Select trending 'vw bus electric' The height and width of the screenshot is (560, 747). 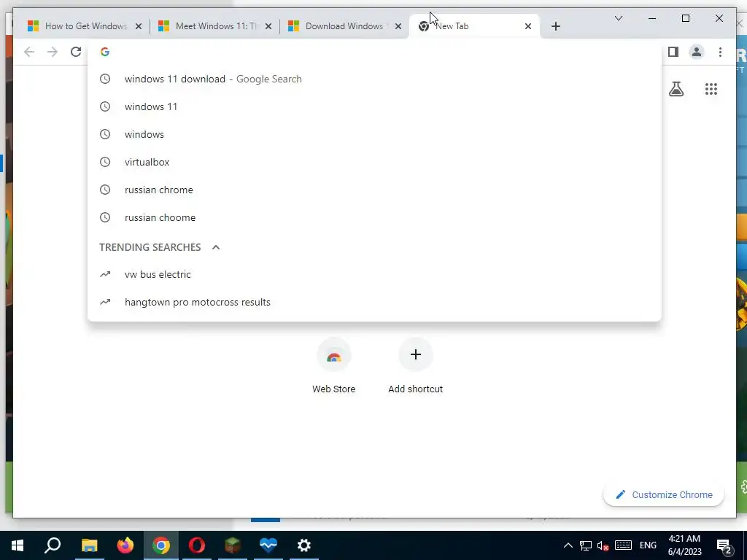[x=374, y=274]
